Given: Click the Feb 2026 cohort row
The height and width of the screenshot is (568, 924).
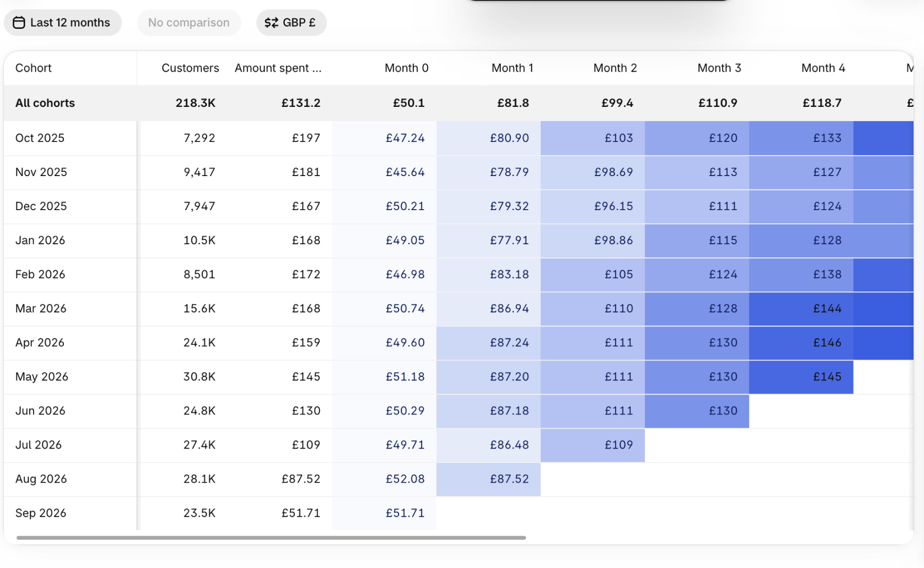Looking at the screenshot, I should click(x=458, y=275).
